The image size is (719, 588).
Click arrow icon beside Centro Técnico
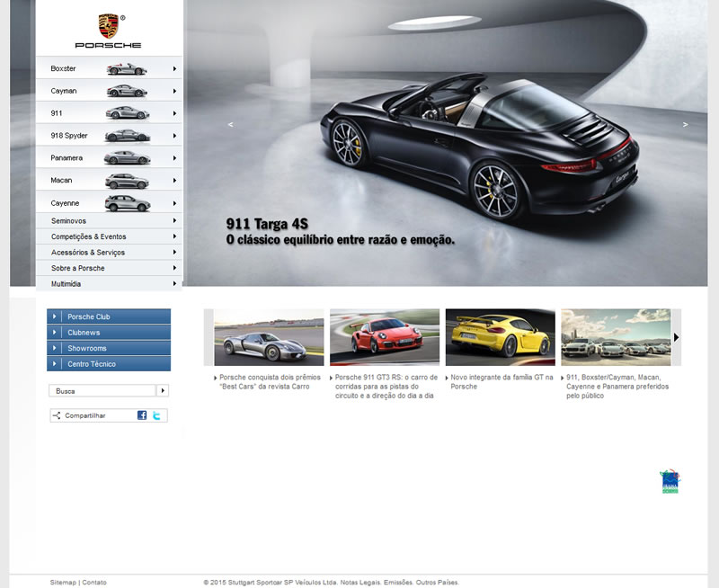(54, 364)
